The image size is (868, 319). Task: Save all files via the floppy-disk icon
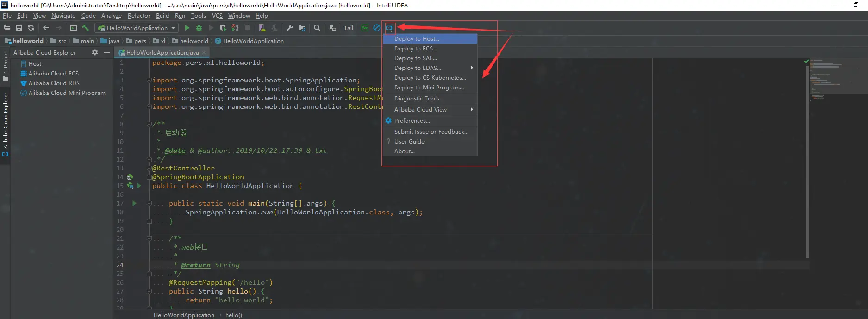point(19,28)
